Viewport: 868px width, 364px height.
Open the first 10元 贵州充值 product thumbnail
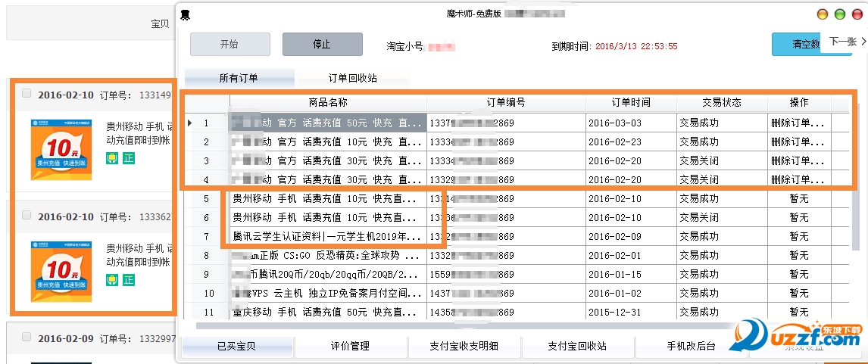(x=61, y=149)
